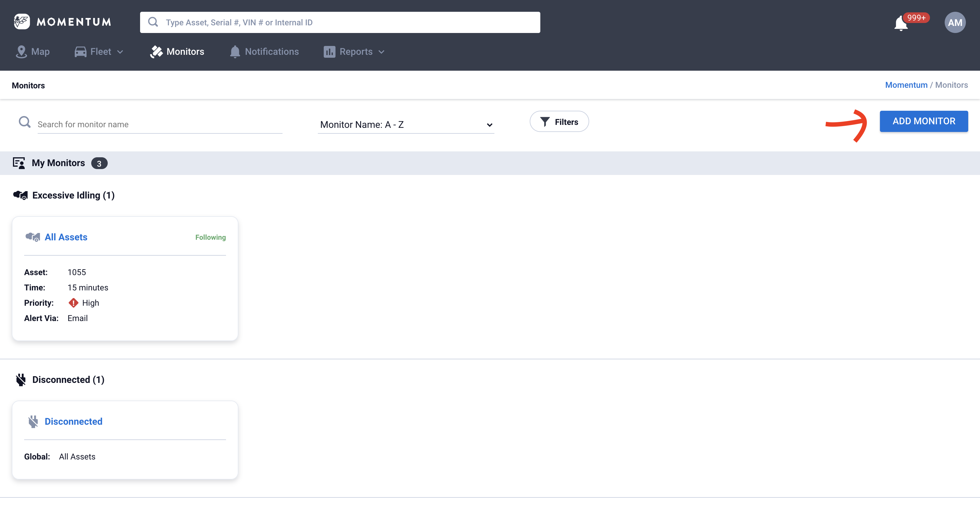Click the Momentum logo icon
Screen dimensions: 980x506
[x=22, y=22]
